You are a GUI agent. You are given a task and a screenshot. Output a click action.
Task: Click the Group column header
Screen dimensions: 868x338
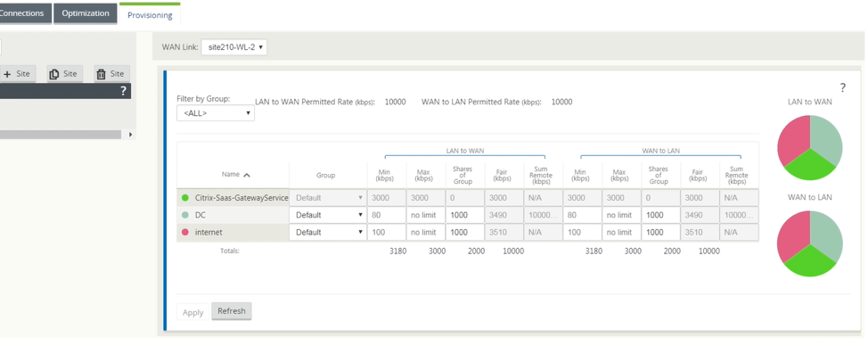point(325,175)
